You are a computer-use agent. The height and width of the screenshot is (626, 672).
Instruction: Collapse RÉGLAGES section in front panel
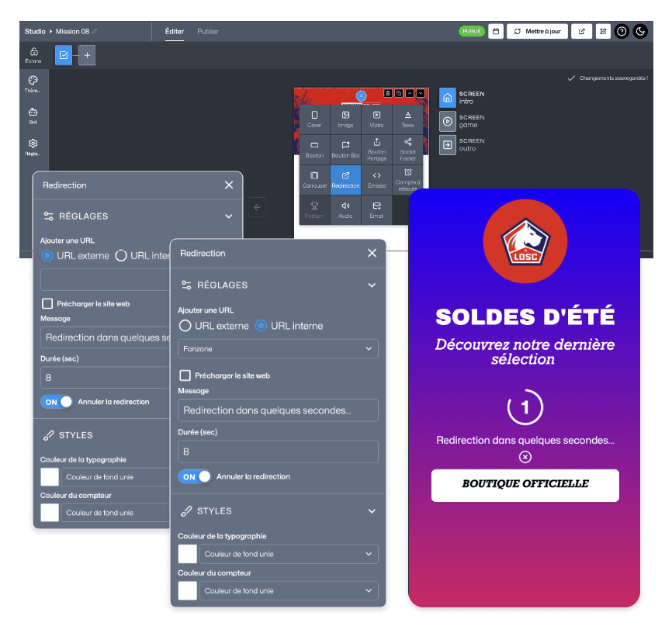(372, 285)
